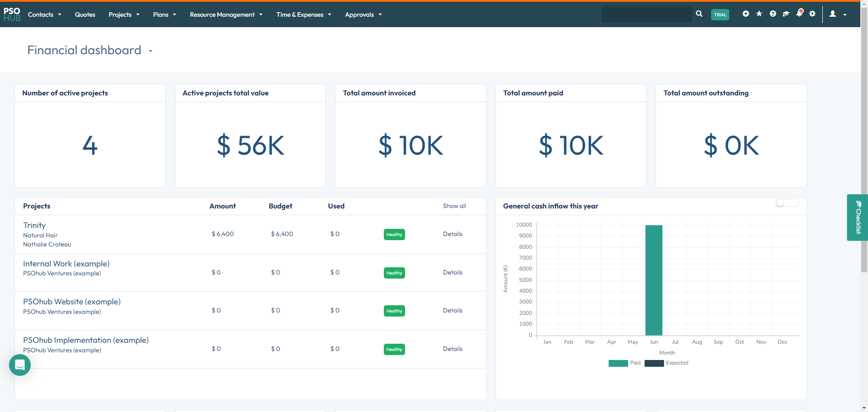This screenshot has width=868, height=412.
Task: Open the user profile dropdown
Action: [x=838, y=14]
